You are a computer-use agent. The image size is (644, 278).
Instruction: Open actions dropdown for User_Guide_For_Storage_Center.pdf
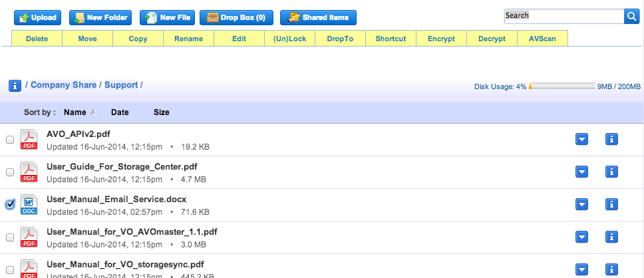pyautogui.click(x=581, y=172)
